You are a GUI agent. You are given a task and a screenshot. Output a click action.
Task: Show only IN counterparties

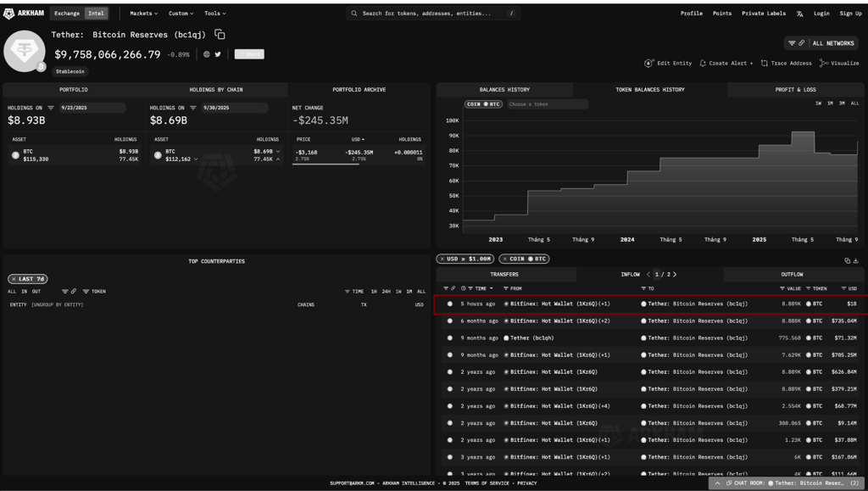click(24, 291)
